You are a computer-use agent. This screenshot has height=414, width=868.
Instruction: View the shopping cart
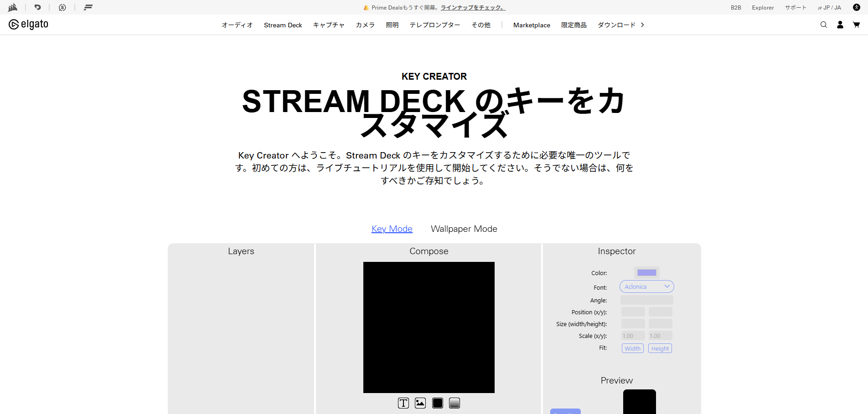coord(856,25)
